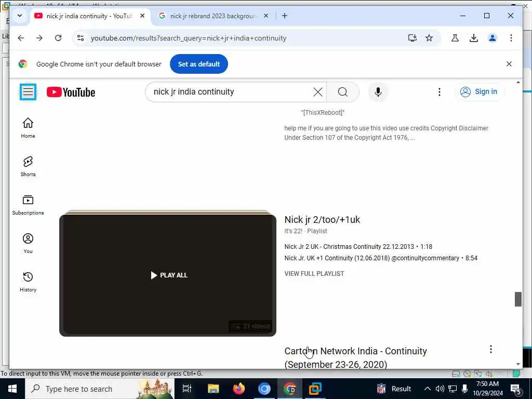This screenshot has width=532, height=399.
Task: Click the Chrome address bar URL
Action: click(x=188, y=38)
